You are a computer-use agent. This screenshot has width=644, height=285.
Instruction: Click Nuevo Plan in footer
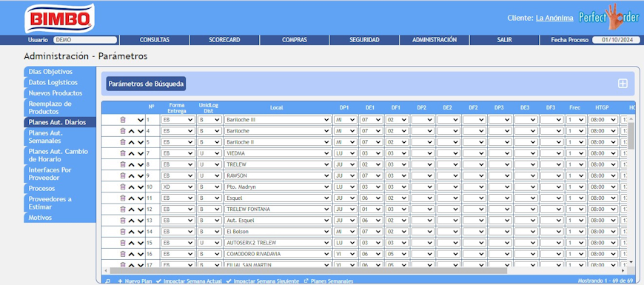click(135, 281)
